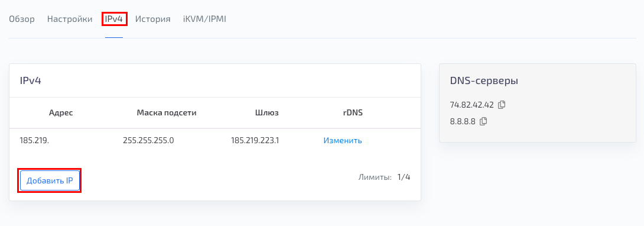The width and height of the screenshot is (644, 226).
Task: Click the 8.8.8.8 DNS text
Action: click(463, 121)
